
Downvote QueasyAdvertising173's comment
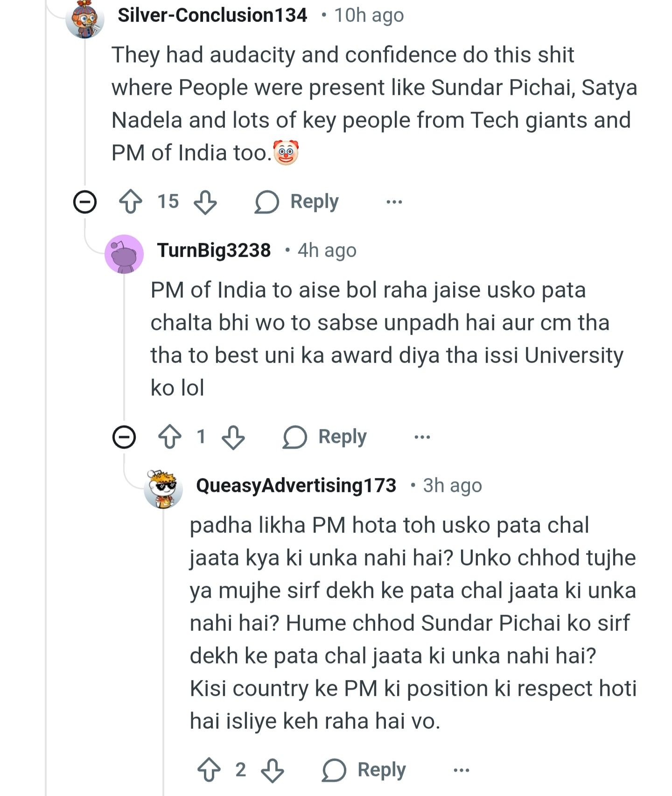click(272, 770)
